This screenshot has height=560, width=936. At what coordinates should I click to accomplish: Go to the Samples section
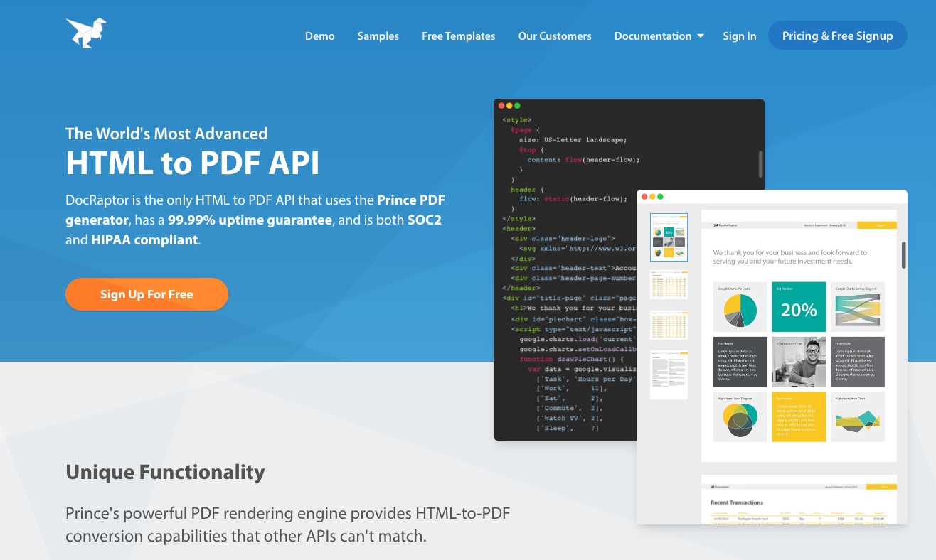point(378,36)
